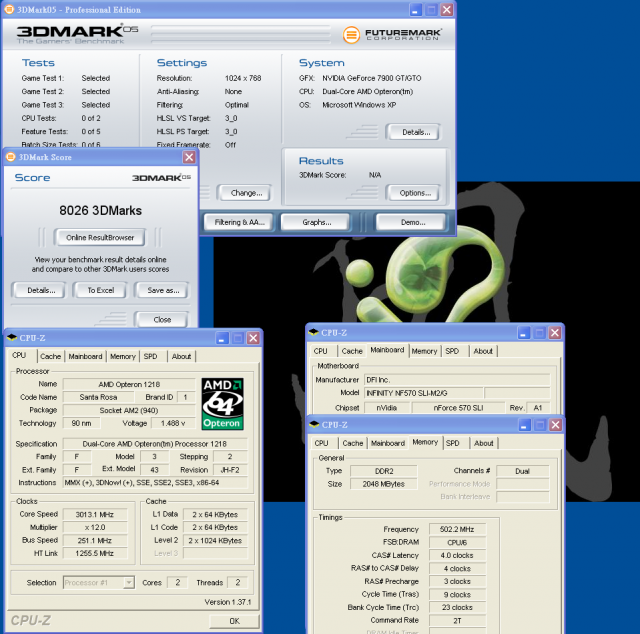Select SPD tab in CPU-Z Memory window
640x634 pixels.
(453, 443)
